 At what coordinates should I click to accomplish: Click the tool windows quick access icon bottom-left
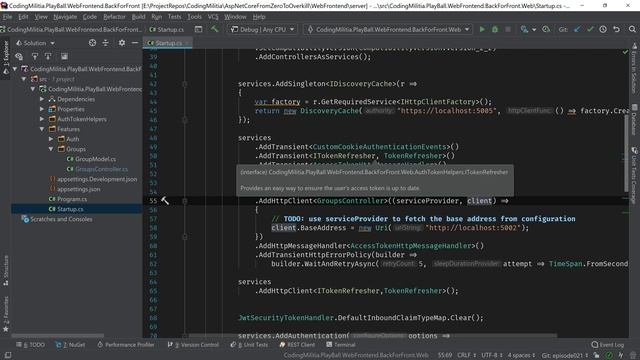pyautogui.click(x=7, y=356)
